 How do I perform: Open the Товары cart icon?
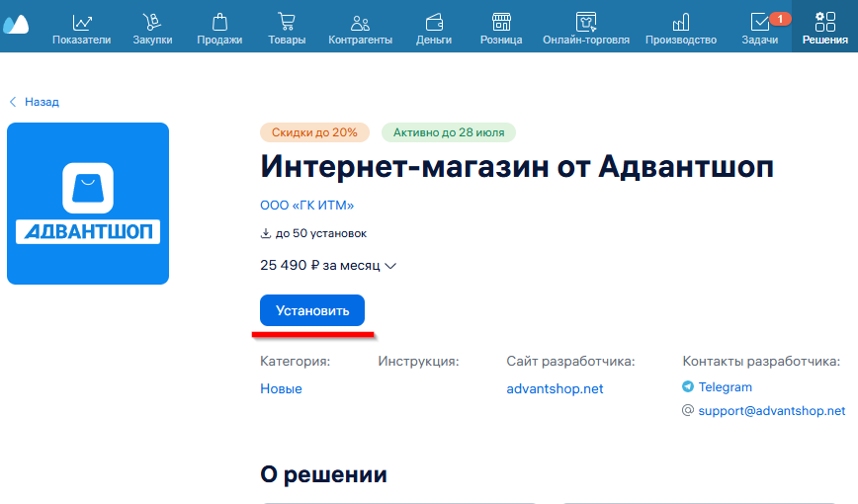[x=287, y=22]
